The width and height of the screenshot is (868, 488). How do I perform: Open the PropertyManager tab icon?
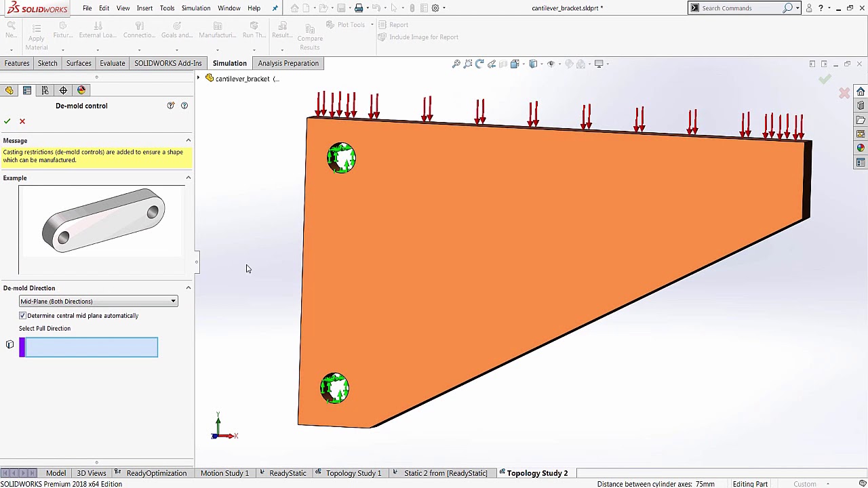[x=27, y=90]
